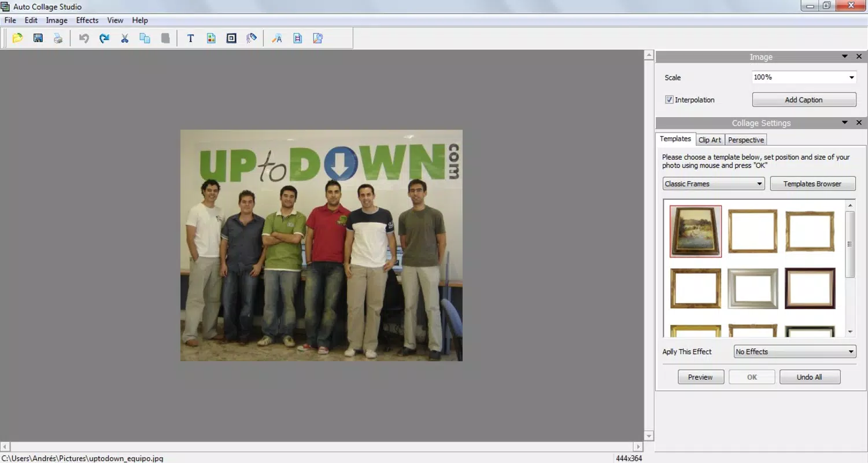Viewport: 868px width, 463px height.
Task: Click the 444x364 dimensions in status bar
Action: pos(629,458)
